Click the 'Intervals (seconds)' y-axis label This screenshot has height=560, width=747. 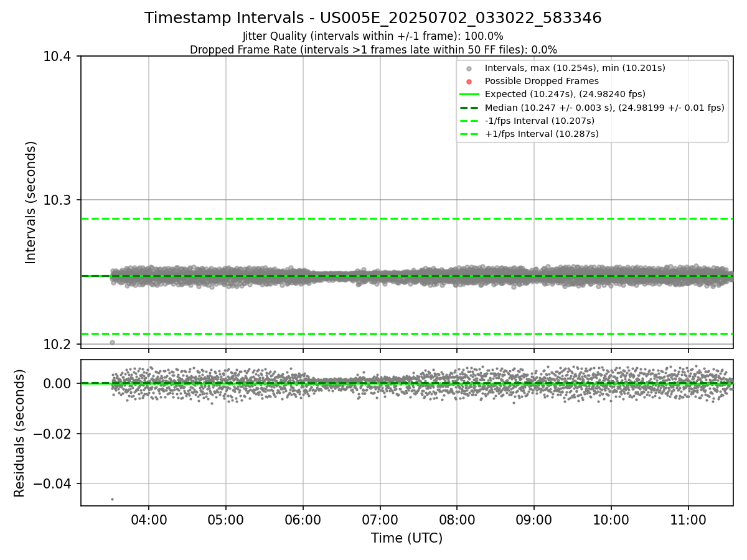tap(31, 202)
